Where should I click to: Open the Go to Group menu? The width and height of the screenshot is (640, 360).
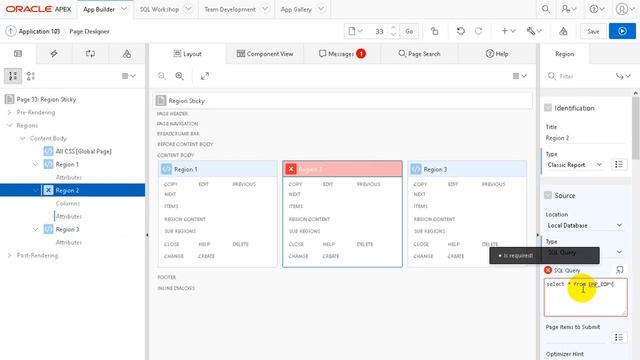(623, 76)
